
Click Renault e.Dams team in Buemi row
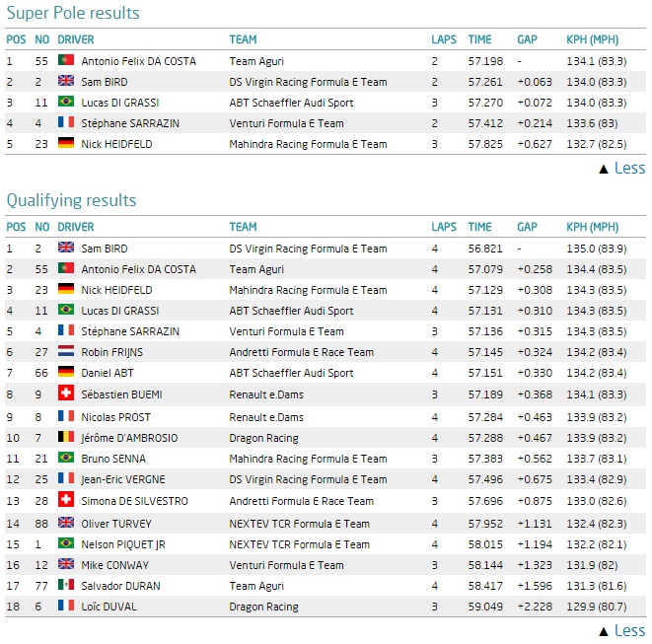pyautogui.click(x=266, y=394)
